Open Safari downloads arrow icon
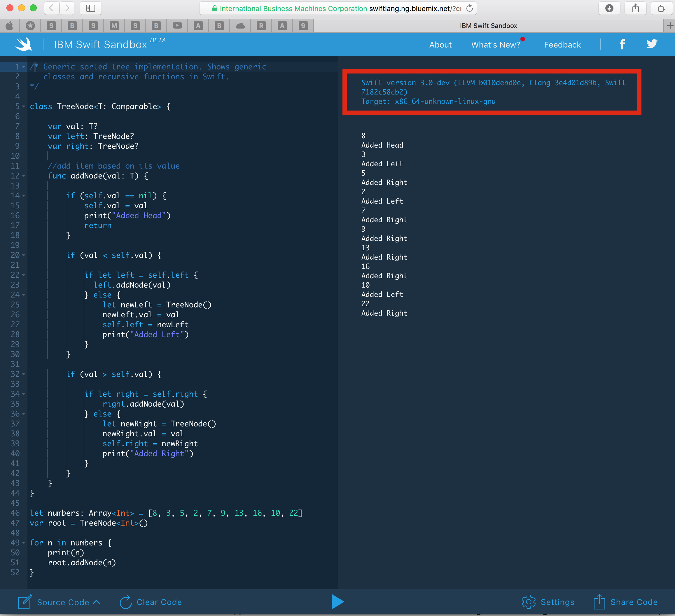The image size is (675, 616). tap(609, 8)
